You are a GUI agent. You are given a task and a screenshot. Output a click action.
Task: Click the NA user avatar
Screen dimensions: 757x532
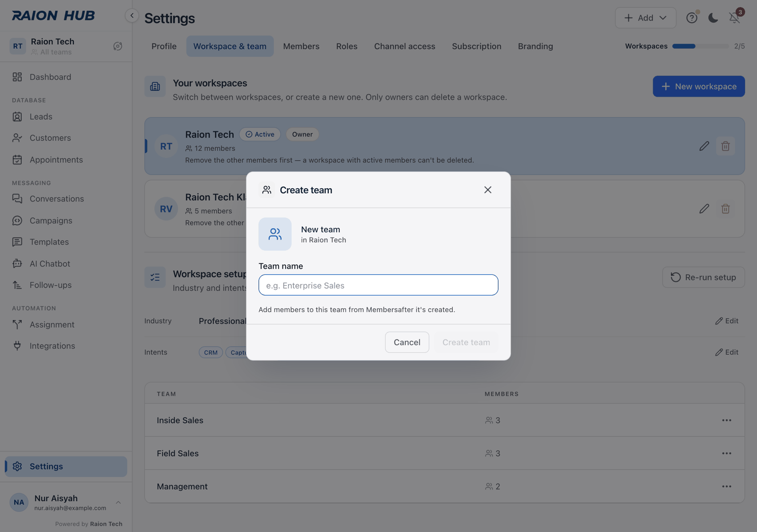point(19,503)
